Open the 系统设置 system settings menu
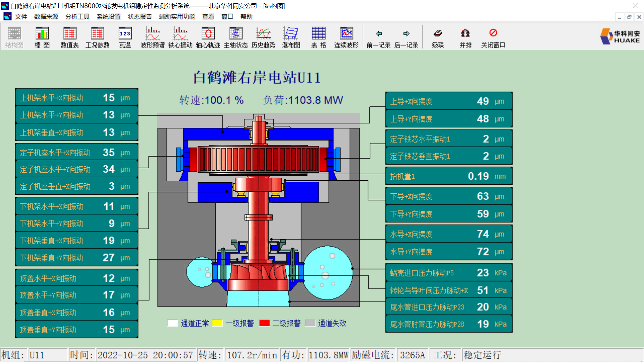The image size is (644, 362). [108, 16]
